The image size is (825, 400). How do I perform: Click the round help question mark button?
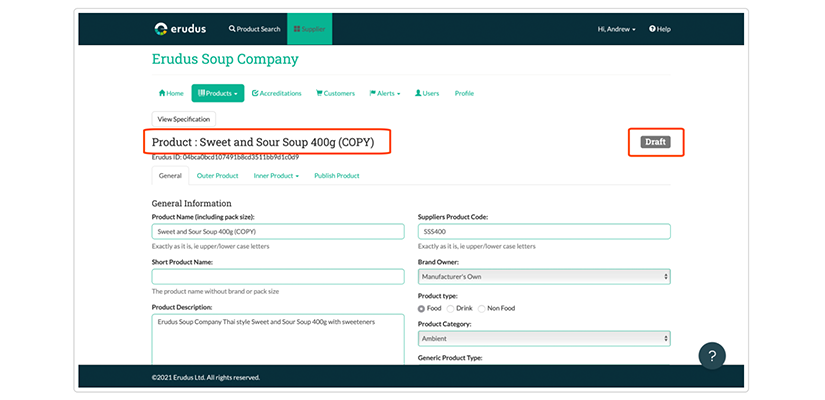[712, 356]
